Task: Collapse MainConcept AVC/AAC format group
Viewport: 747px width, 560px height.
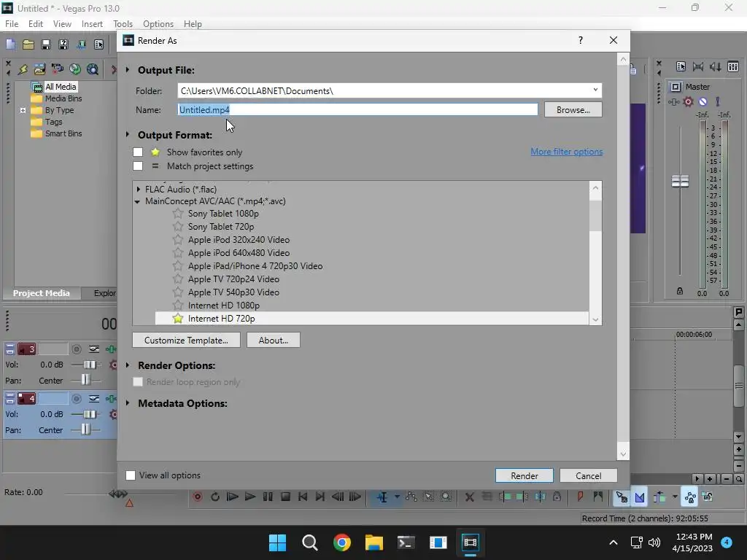Action: click(137, 201)
